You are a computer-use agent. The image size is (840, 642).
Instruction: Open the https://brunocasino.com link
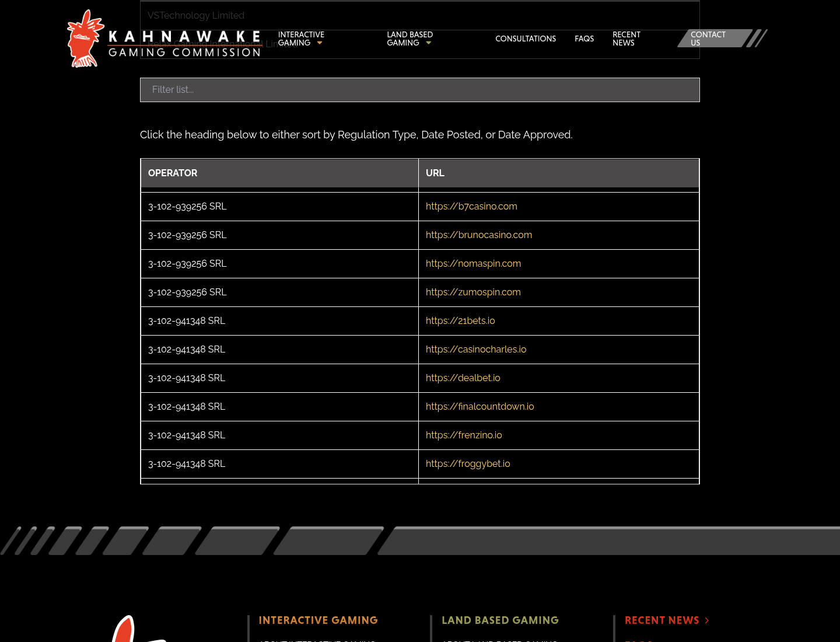(x=479, y=235)
